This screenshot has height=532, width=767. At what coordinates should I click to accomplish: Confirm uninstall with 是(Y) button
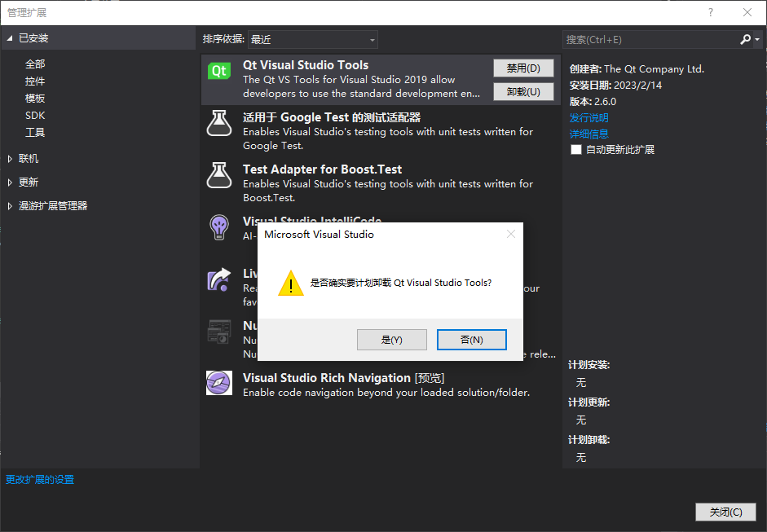click(391, 340)
